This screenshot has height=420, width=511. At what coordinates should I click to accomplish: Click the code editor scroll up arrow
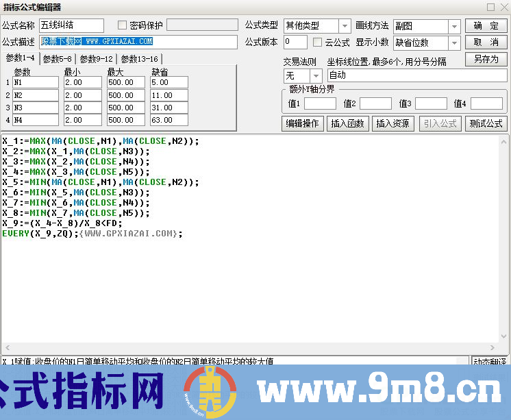point(503,142)
